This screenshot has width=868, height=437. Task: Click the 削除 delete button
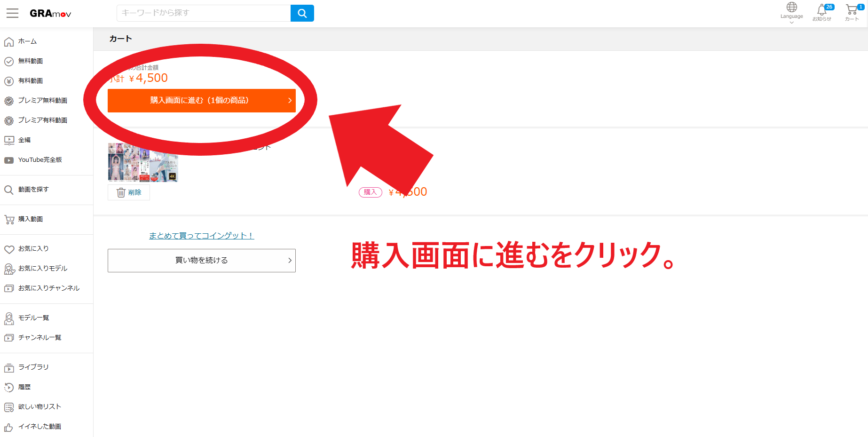pos(129,192)
